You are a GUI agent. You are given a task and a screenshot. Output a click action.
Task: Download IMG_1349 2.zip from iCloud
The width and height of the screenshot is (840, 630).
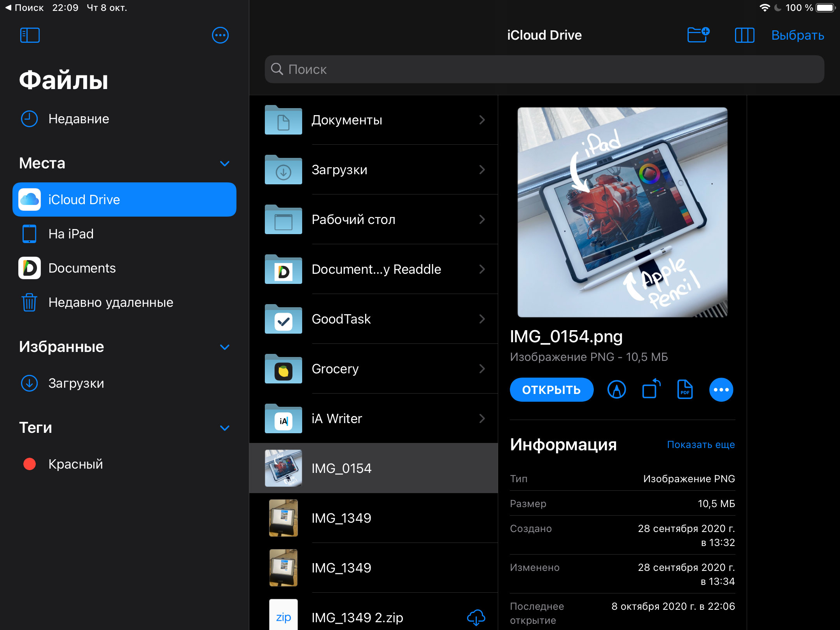476,618
